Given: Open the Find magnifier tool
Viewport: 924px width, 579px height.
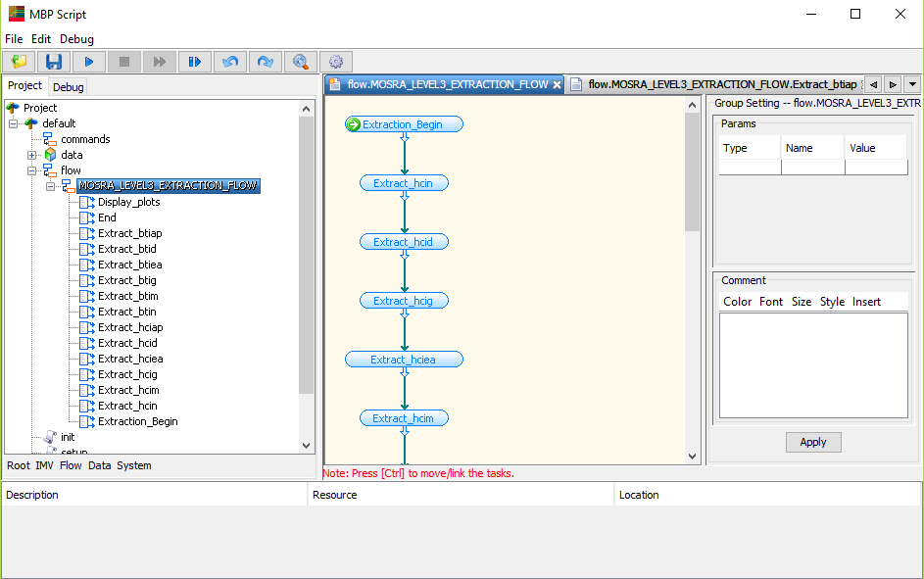Looking at the screenshot, I should click(x=301, y=62).
